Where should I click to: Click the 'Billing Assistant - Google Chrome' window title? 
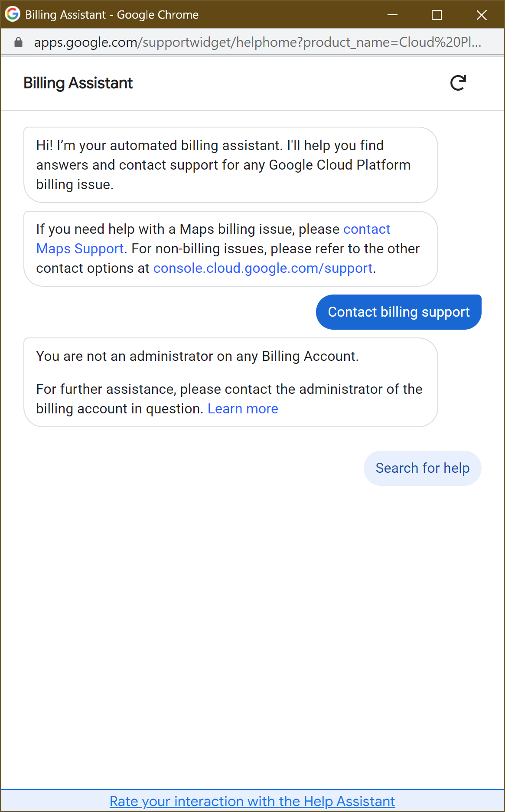point(112,15)
